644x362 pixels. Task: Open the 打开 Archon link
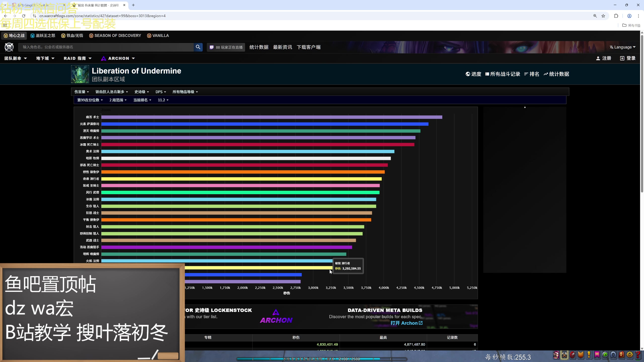pyautogui.click(x=407, y=323)
